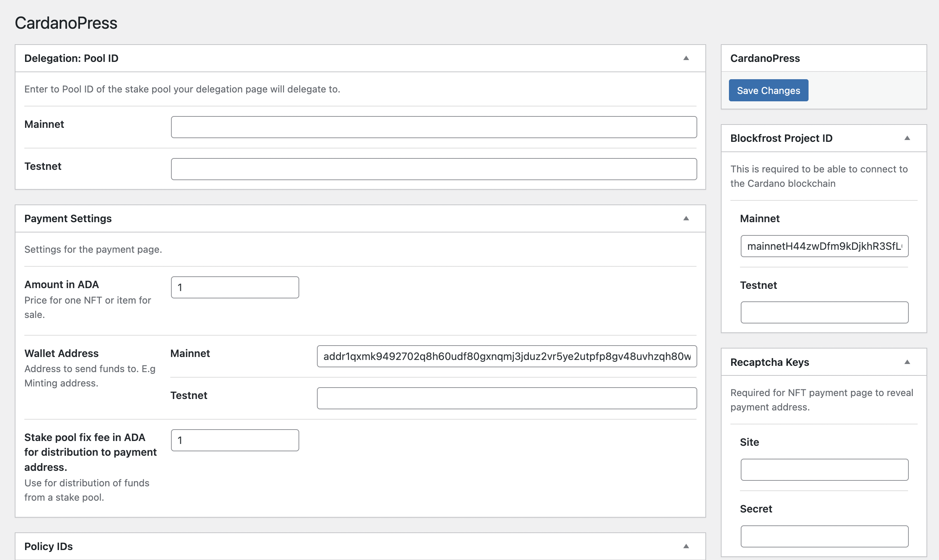Click the Recaptcha Site label
This screenshot has height=560, width=939.
point(749,442)
